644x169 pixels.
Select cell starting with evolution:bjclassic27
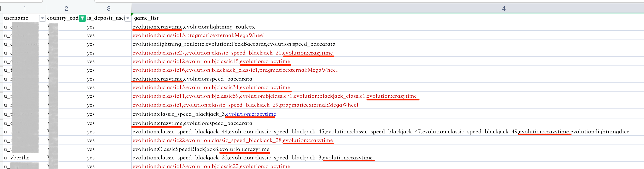coord(388,53)
